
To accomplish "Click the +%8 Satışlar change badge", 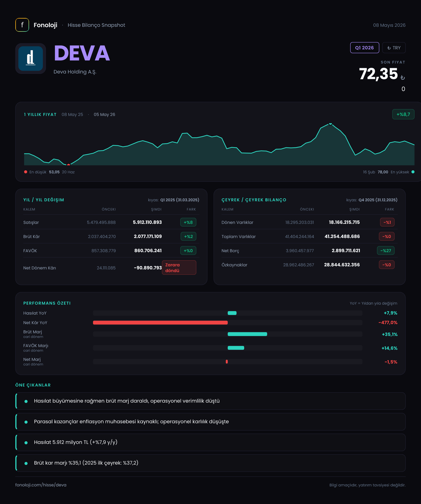I will 188,222.
